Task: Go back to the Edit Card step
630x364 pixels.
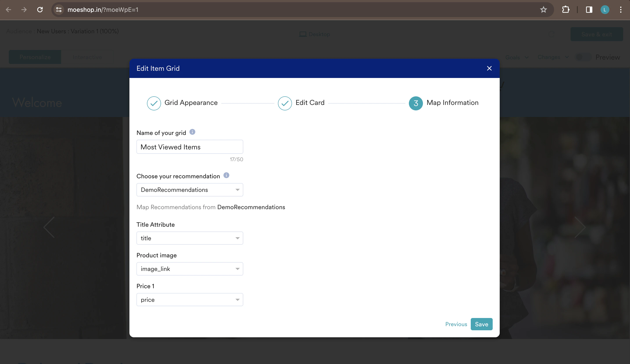Action: point(285,103)
